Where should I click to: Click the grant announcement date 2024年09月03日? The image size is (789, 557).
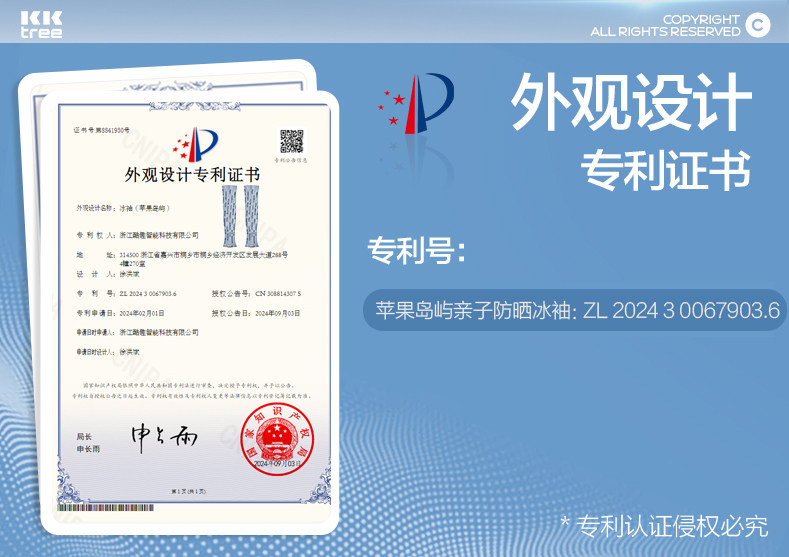(278, 313)
